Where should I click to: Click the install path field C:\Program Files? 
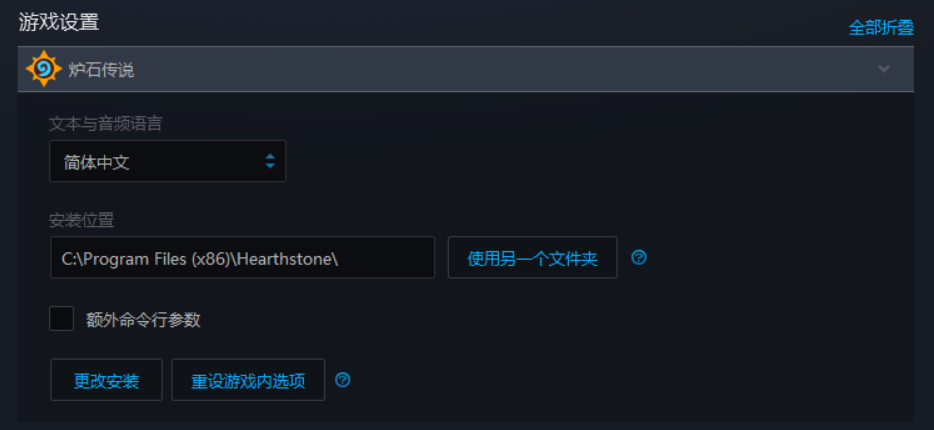242,257
